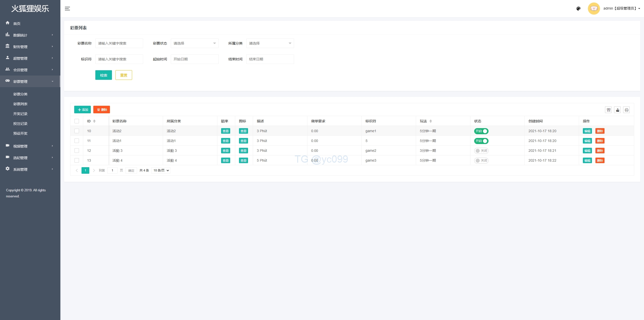644x320 pixels.
Task: Click the 检索 search button
Action: pos(103,75)
